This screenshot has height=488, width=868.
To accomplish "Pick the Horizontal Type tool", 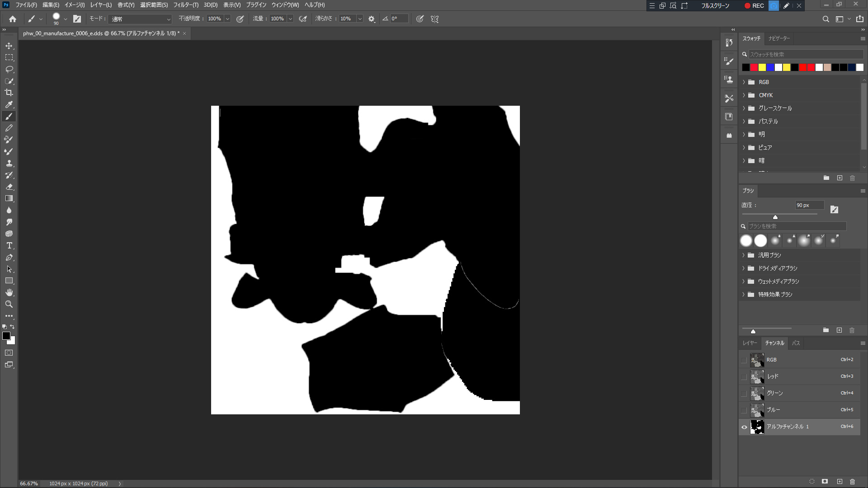I will coord(9,245).
